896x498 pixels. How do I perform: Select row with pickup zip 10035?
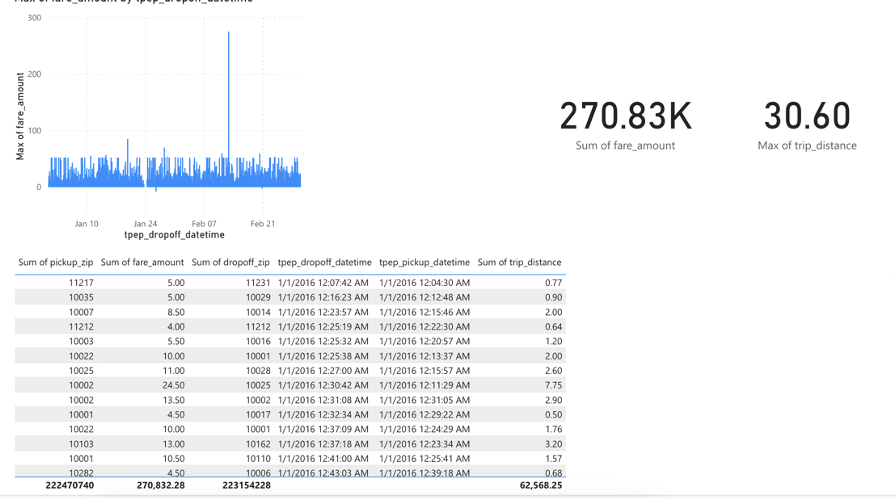tap(290, 298)
